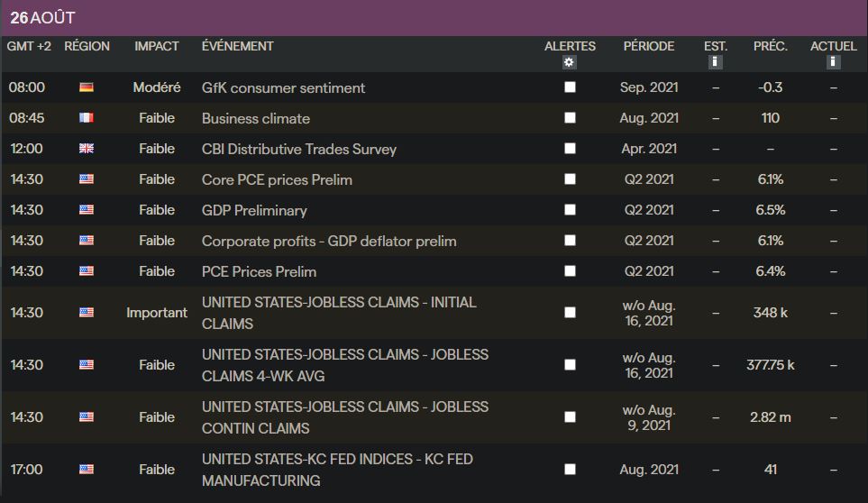The width and height of the screenshot is (868, 503).
Task: Sort by the IMPACT column header
Action: coord(157,46)
